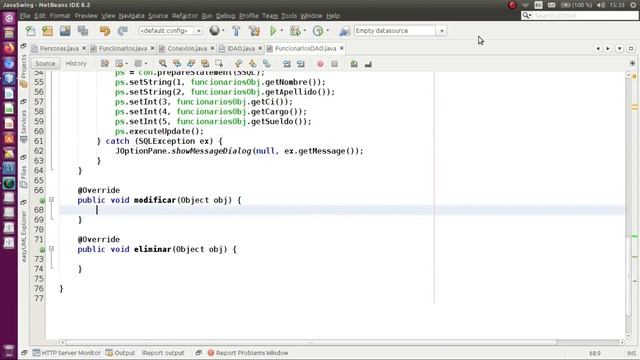Screen dimensions: 640x360
Task: Click the Next Bookmark icon
Action: click(x=253, y=64)
